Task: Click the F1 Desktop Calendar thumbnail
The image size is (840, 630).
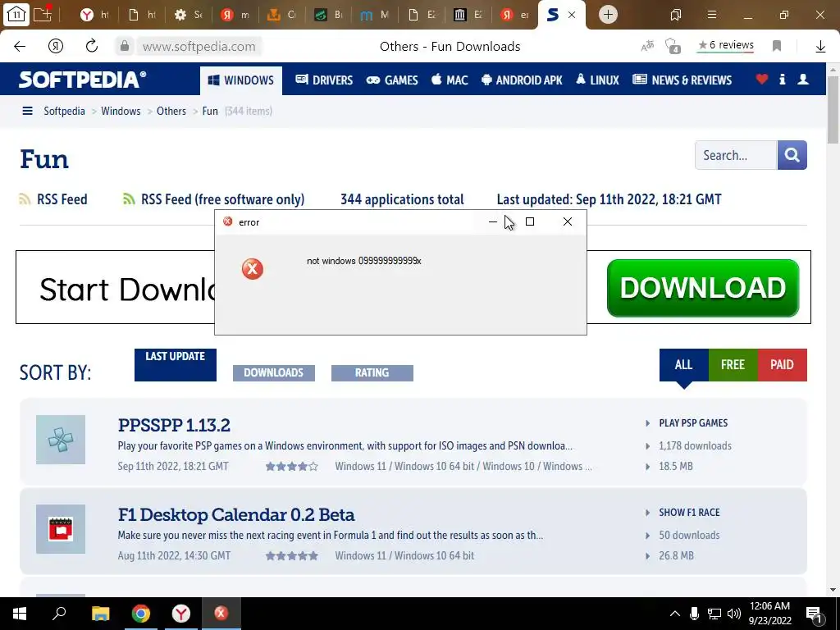Action: [61, 529]
